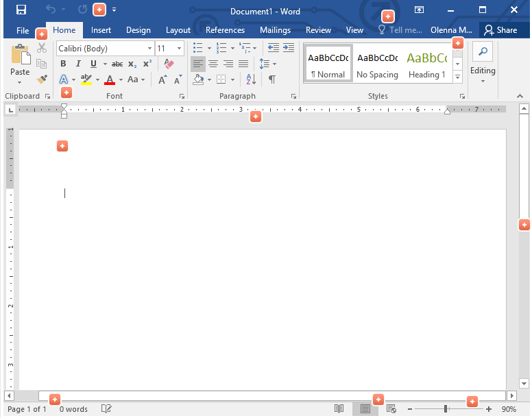Screen dimensions: 532x418
Task: Expand the Styles gallery More arrow
Action: (458, 77)
